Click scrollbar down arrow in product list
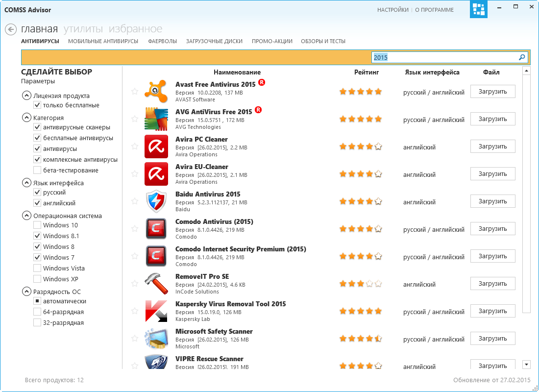539x392 pixels. [526, 364]
